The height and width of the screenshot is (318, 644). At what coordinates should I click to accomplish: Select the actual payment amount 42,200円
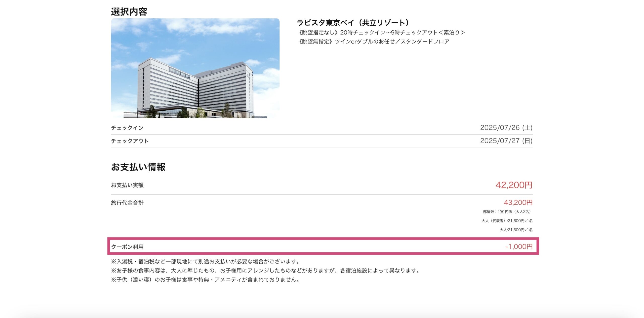[514, 185]
